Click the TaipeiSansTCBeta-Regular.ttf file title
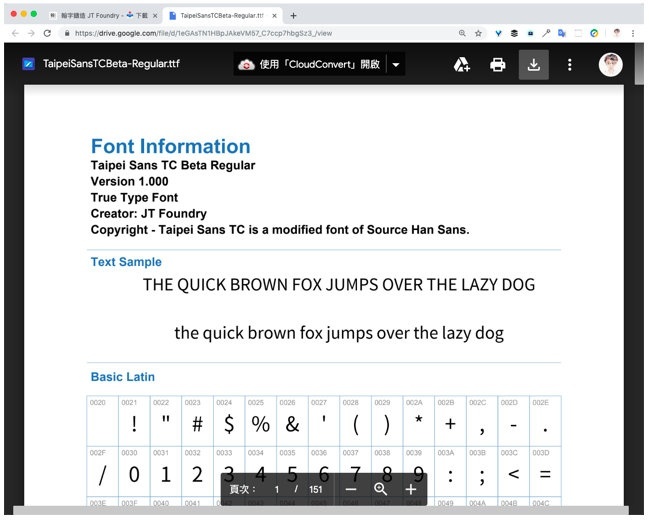649x520 pixels. pyautogui.click(x=111, y=64)
